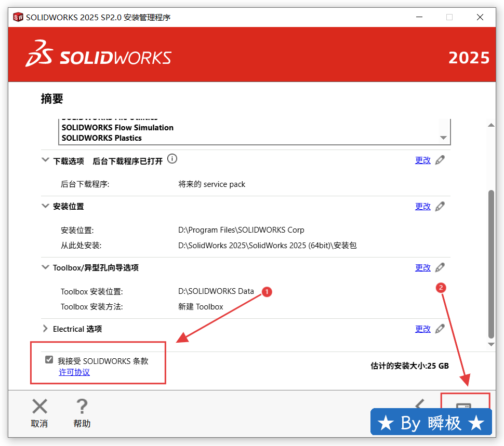Collapse the 安装位置 section
This screenshot has height=446, width=504.
pyautogui.click(x=45, y=206)
